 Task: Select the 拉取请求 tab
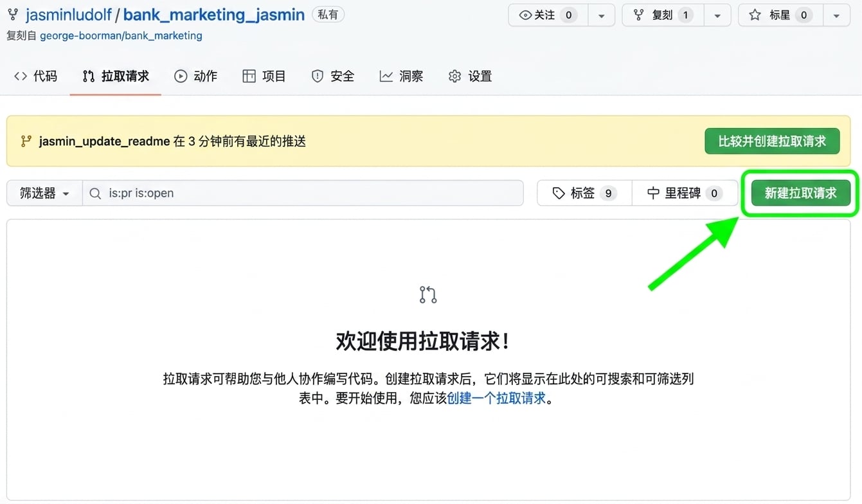[x=116, y=76]
